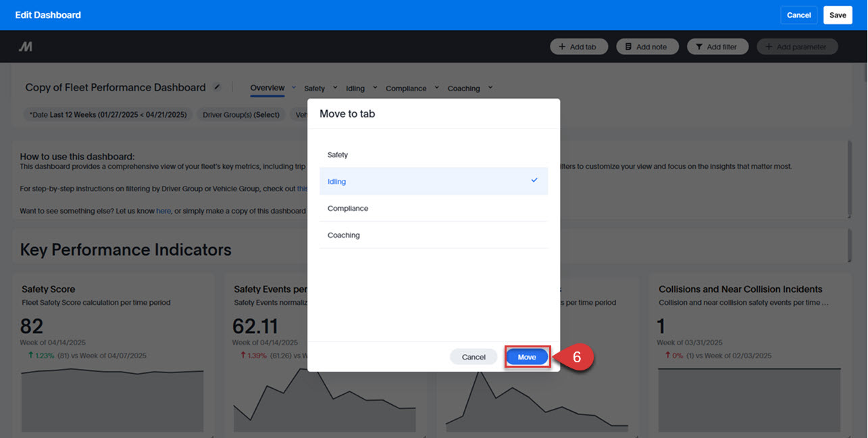868x438 pixels.
Task: Choose Compliance in Move to tab list
Action: [x=434, y=208]
